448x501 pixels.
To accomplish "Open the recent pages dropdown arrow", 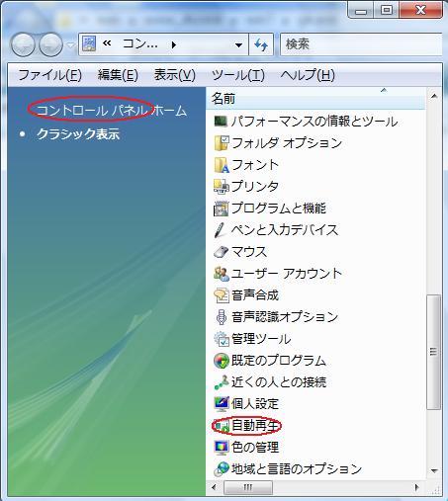I will (x=70, y=44).
